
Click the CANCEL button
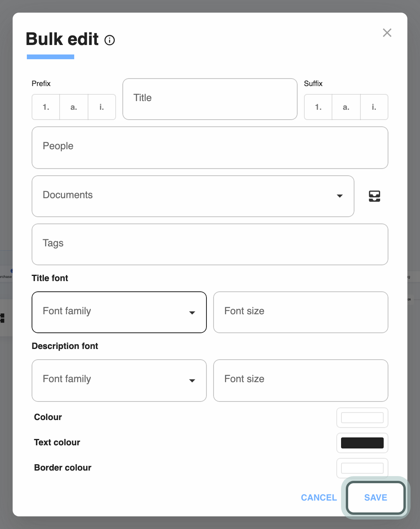(319, 497)
